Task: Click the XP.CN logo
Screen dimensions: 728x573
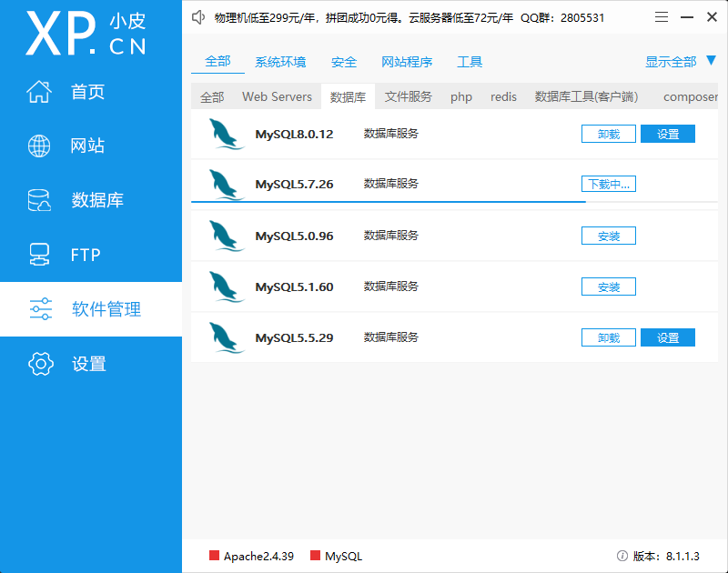Action: click(x=86, y=34)
